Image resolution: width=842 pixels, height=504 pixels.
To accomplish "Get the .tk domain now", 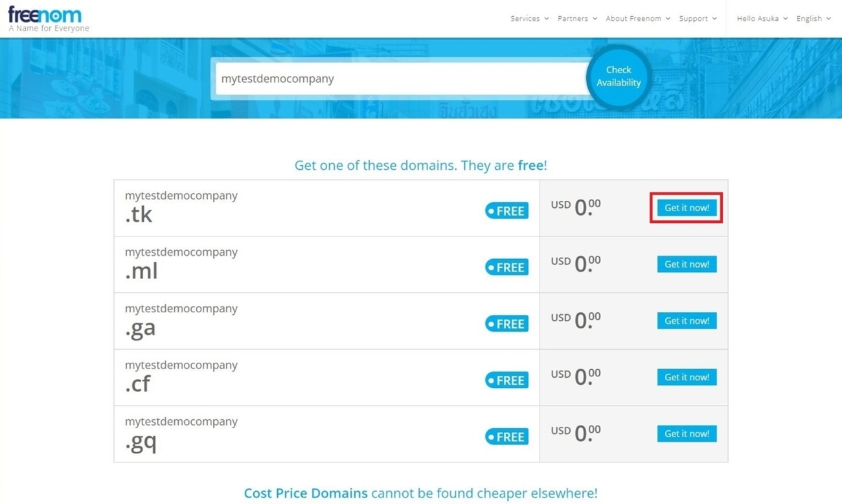I will (x=687, y=208).
